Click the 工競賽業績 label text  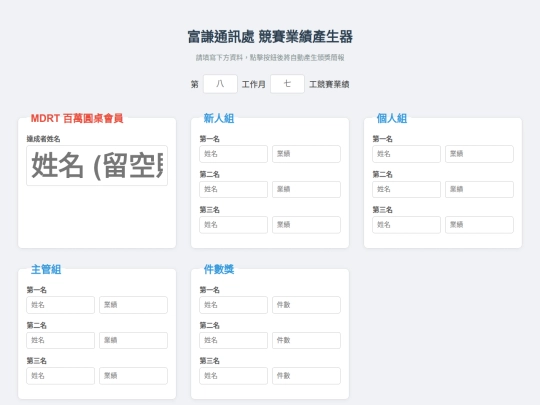(x=329, y=84)
